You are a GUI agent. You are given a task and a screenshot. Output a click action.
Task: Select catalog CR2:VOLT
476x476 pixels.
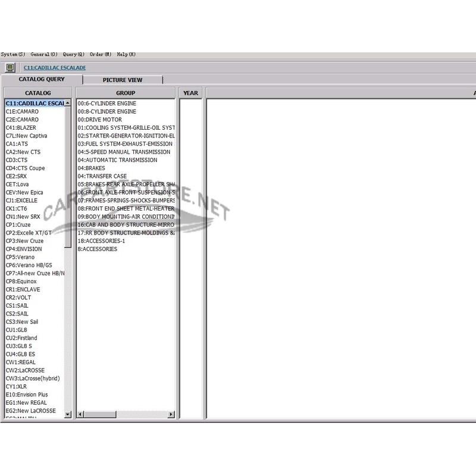18,297
